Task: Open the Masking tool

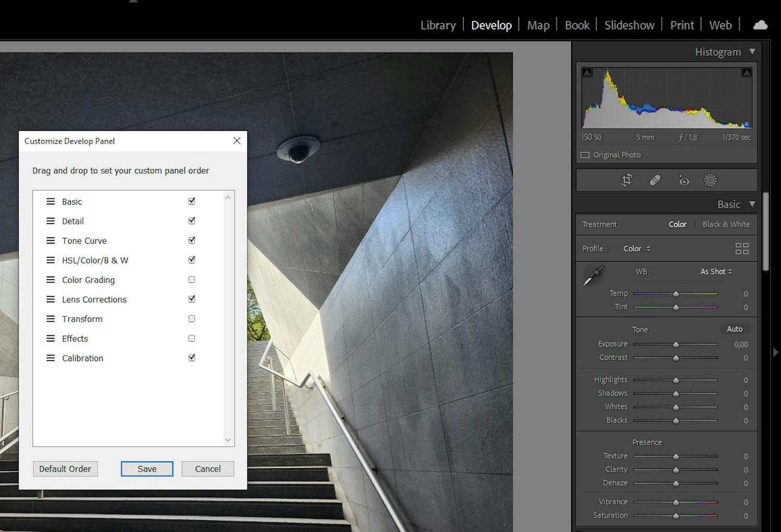Action: click(x=710, y=180)
